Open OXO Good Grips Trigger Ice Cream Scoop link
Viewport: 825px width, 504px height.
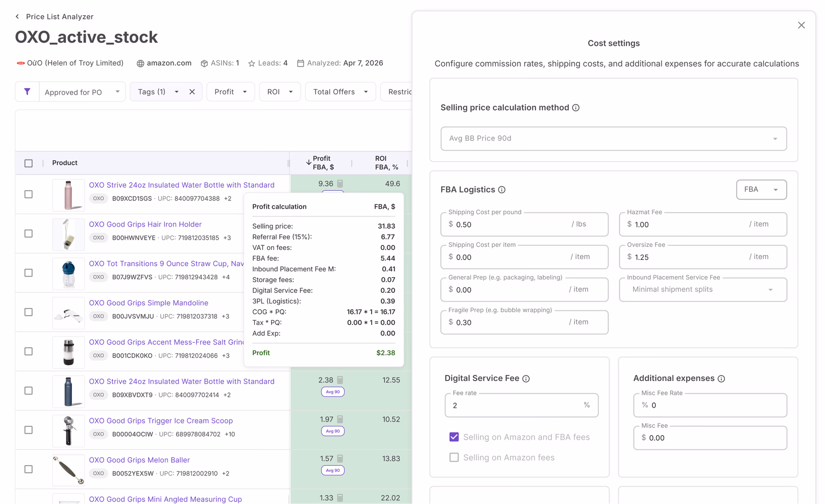pos(161,421)
